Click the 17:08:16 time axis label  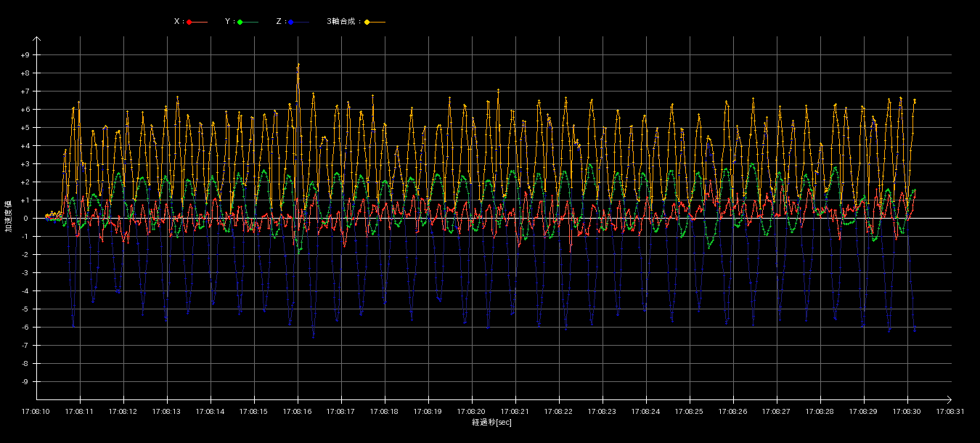pos(298,411)
